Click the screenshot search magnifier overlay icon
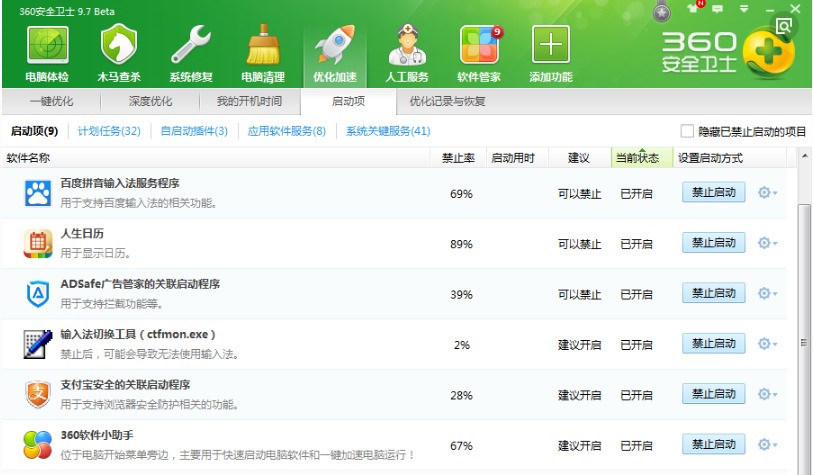The width and height of the screenshot is (813, 475). (x=784, y=26)
